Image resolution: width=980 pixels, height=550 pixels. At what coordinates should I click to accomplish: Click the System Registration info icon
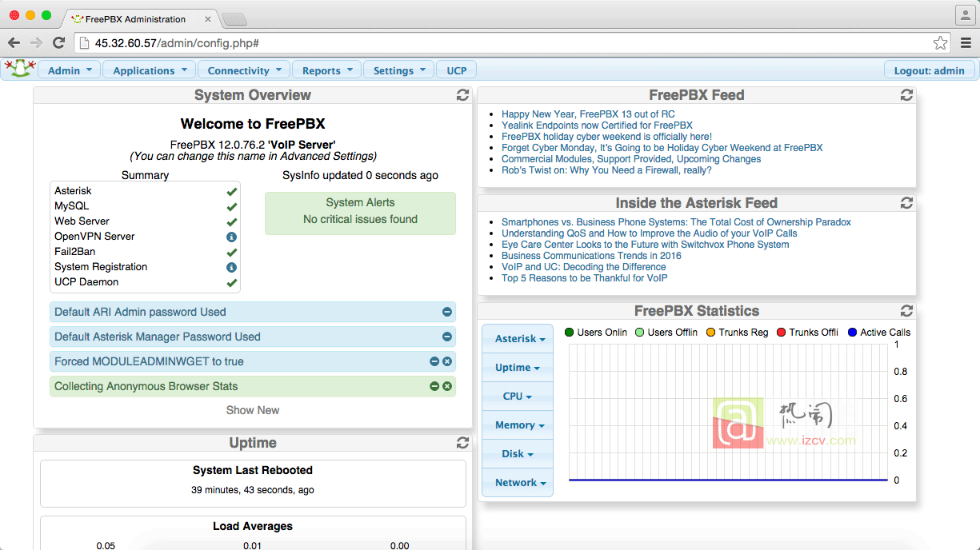tap(231, 267)
